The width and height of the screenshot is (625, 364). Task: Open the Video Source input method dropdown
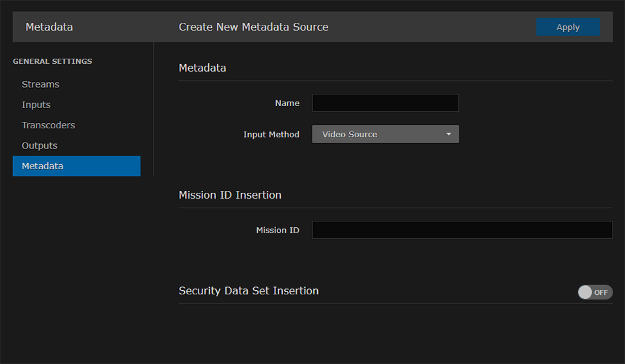coord(379,134)
